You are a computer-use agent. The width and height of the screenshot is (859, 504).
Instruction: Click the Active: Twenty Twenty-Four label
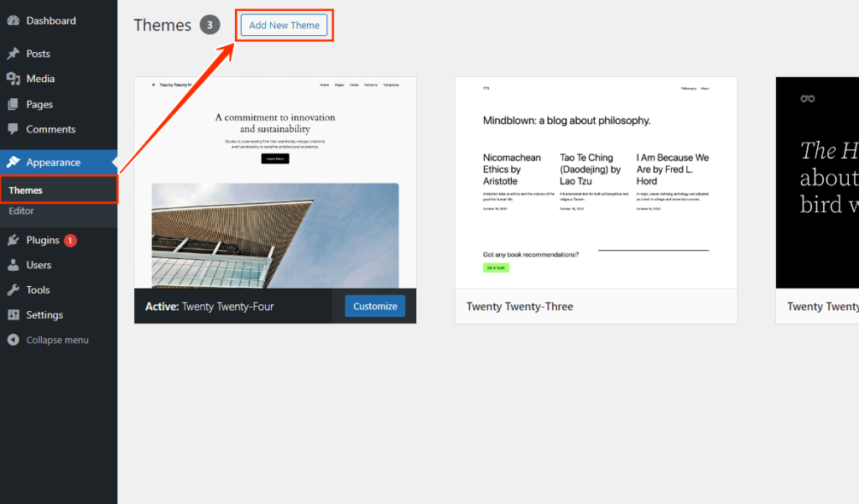pyautogui.click(x=209, y=307)
